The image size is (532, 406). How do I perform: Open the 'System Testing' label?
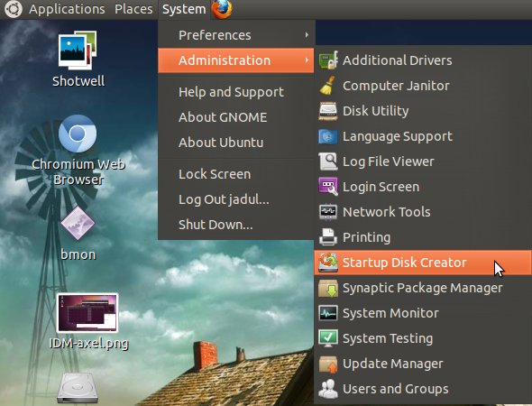[x=388, y=339]
